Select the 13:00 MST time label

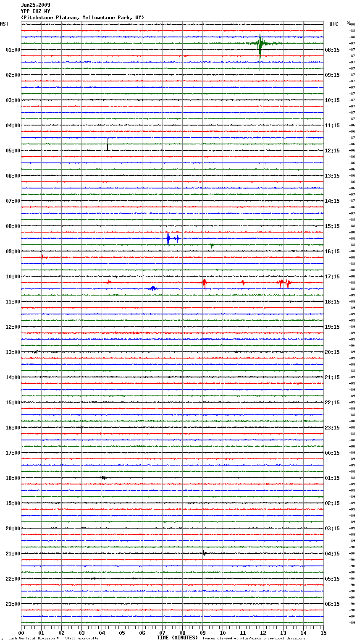[x=13, y=352]
